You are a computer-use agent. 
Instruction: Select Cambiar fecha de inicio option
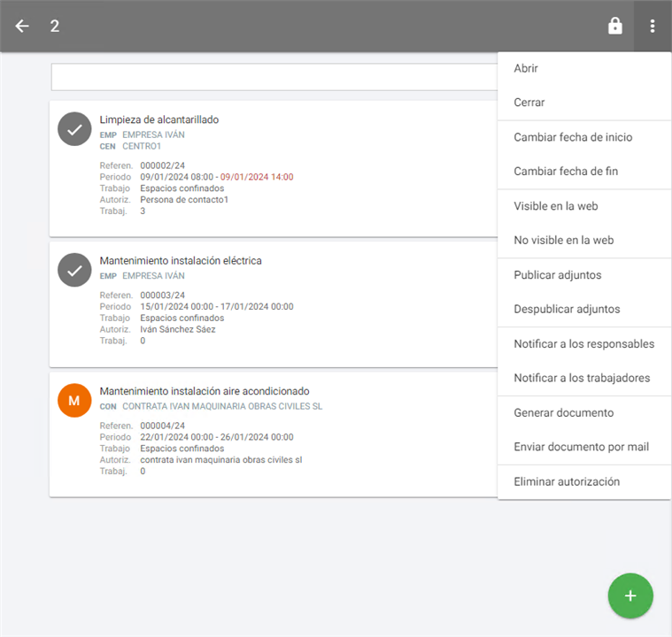pyautogui.click(x=573, y=137)
